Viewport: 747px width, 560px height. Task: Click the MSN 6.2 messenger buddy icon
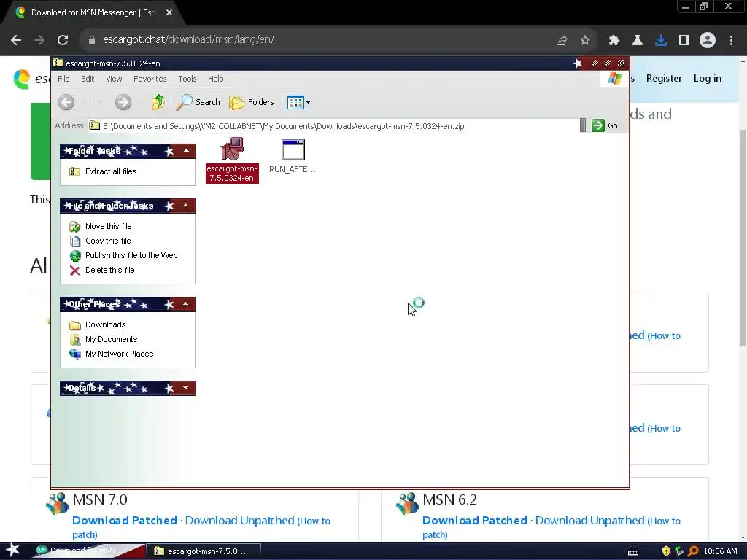408,503
